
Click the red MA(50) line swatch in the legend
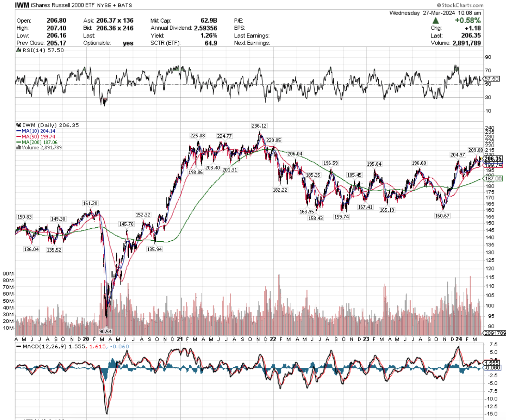point(19,137)
